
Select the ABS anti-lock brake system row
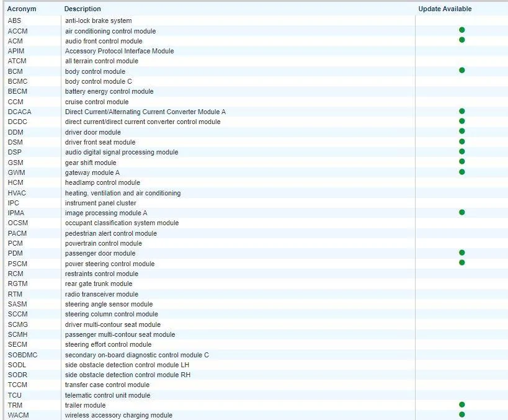tap(98, 20)
